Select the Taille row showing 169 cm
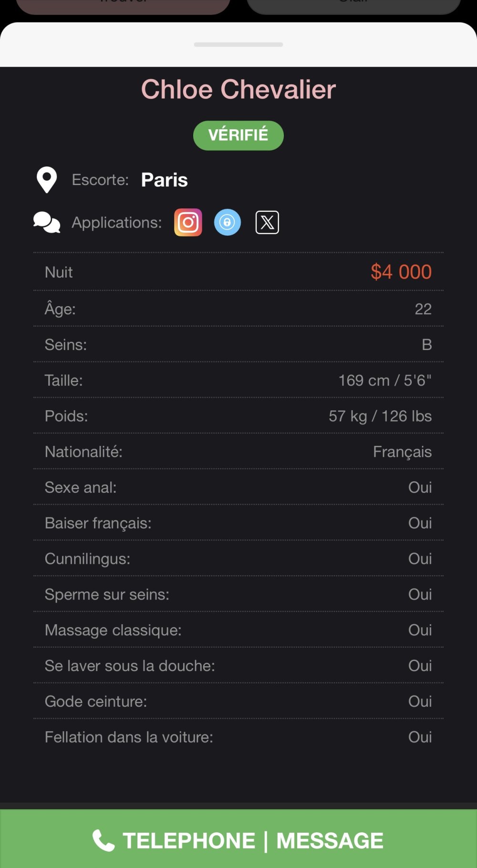Viewport: 477px width, 868px height. coord(238,380)
